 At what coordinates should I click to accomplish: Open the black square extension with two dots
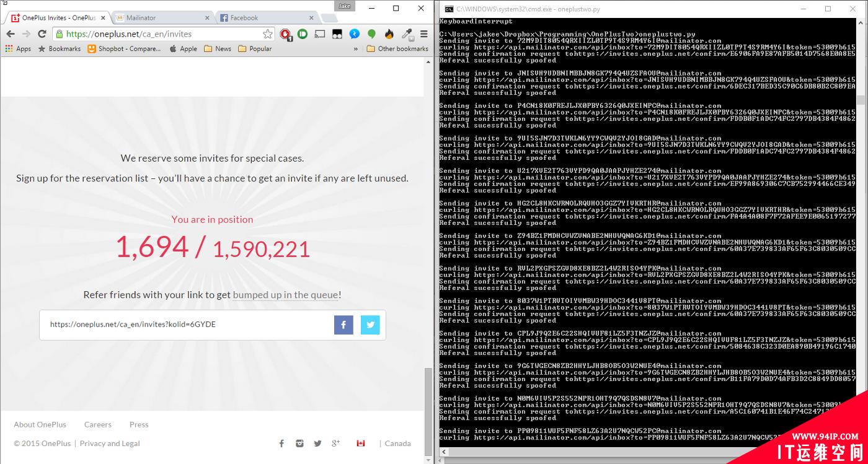point(337,34)
